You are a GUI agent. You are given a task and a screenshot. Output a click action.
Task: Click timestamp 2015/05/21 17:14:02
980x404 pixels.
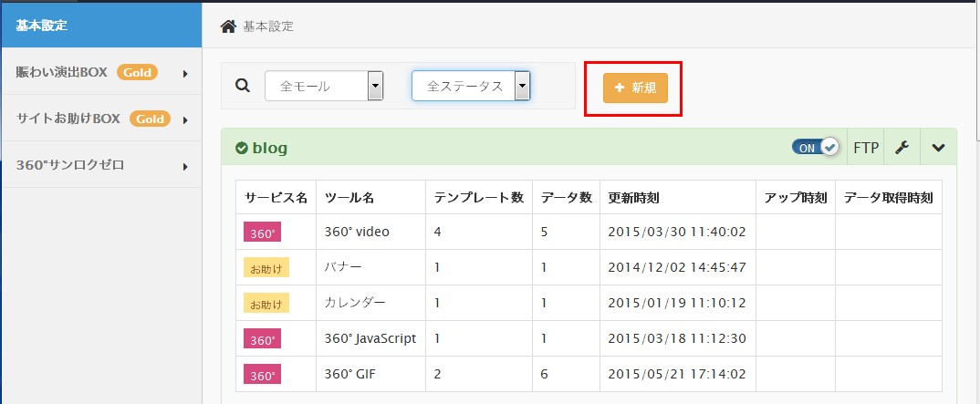point(677,374)
